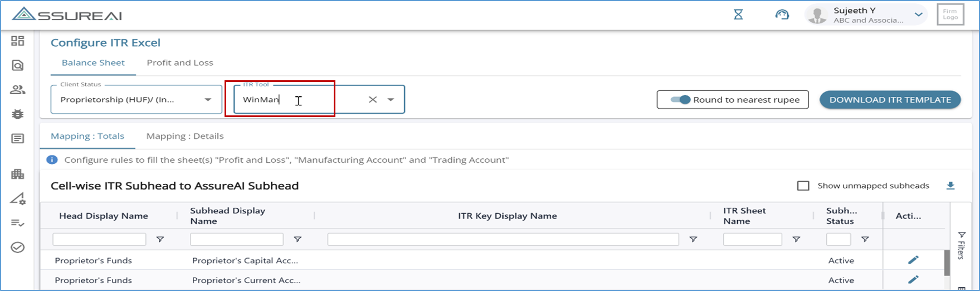Clear the ITR Tool selection
This screenshot has width=980, height=291.
tap(373, 100)
